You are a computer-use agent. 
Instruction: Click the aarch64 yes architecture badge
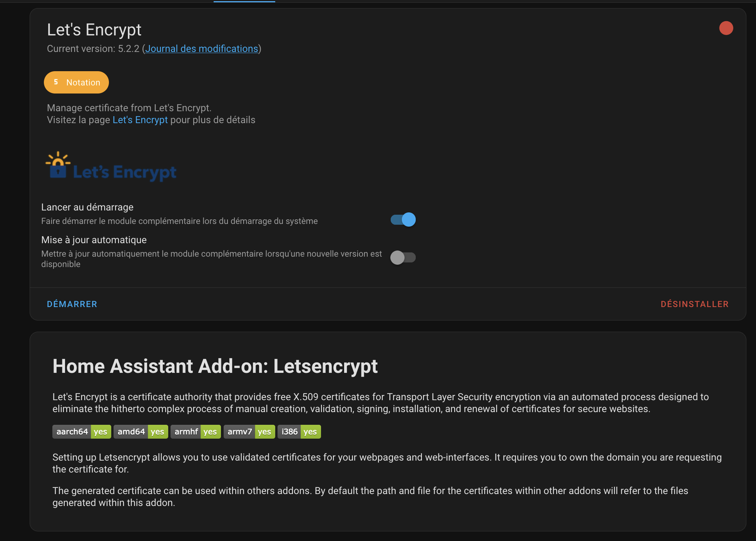tap(82, 432)
